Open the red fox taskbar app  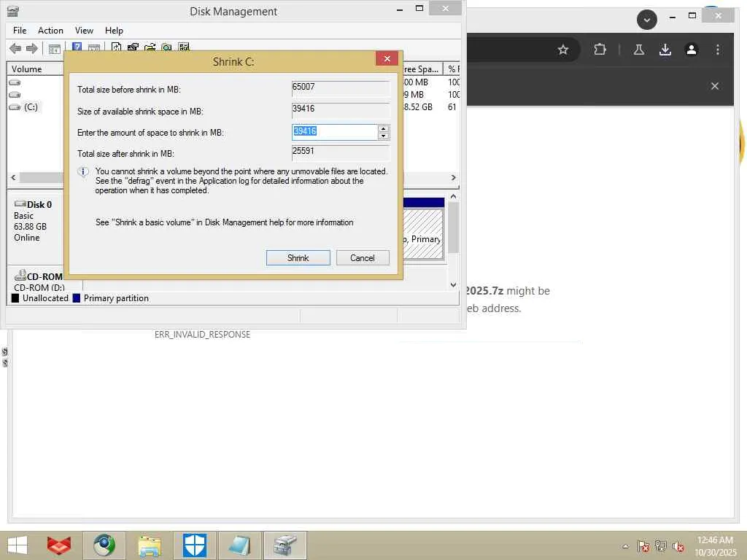(x=59, y=545)
